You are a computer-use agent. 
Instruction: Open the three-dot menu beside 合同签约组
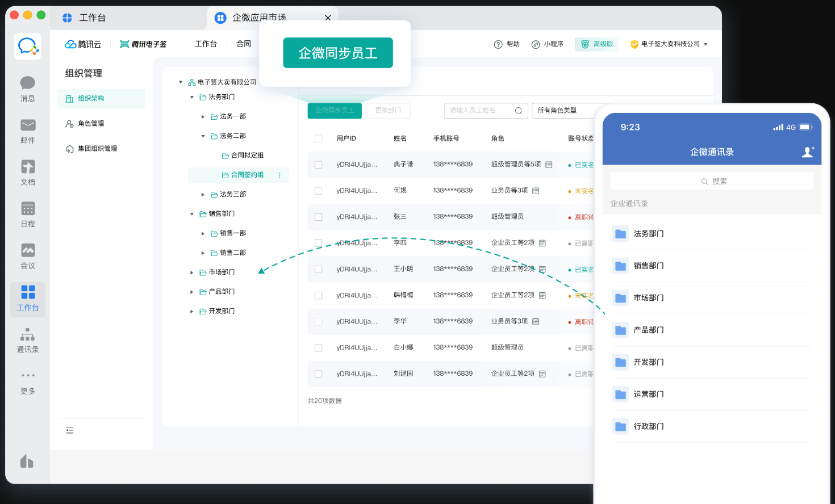[279, 175]
